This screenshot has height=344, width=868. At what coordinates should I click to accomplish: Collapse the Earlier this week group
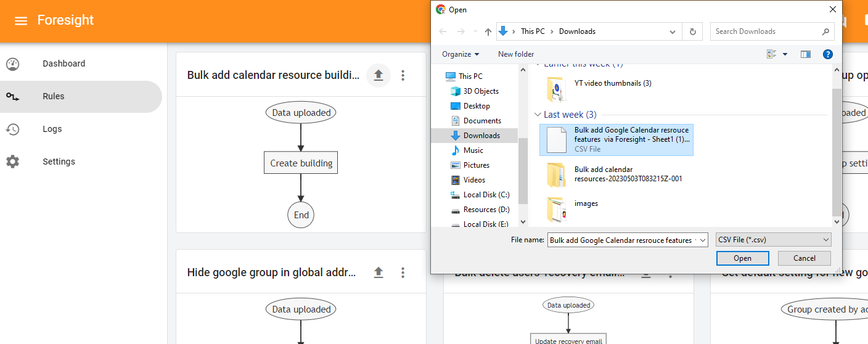coord(538,64)
